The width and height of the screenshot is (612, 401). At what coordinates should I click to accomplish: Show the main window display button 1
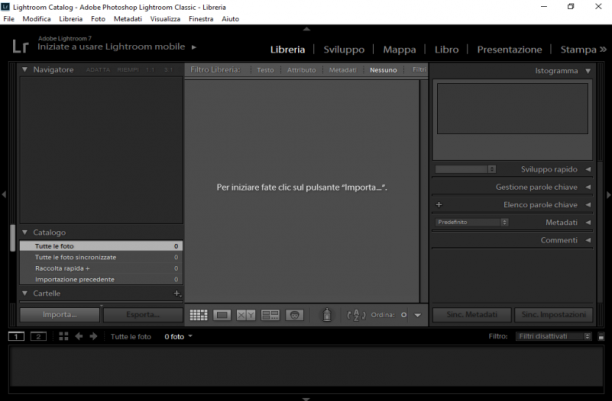[16, 336]
